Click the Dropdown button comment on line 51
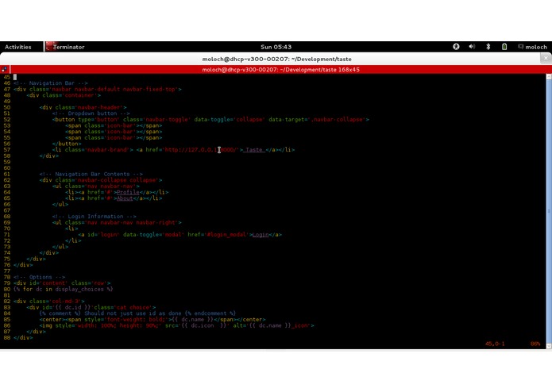The width and height of the screenshot is (552, 392). tap(91, 113)
